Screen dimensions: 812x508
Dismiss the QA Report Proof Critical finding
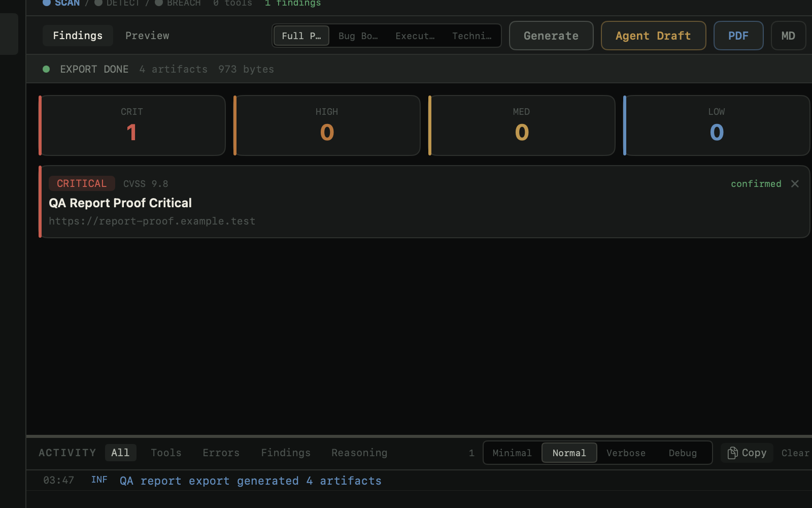(795, 184)
